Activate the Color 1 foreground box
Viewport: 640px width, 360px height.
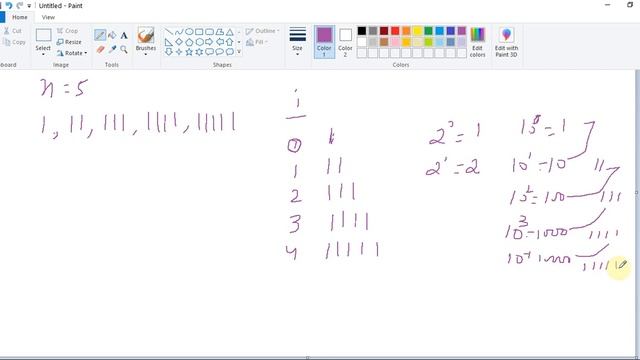(324, 42)
